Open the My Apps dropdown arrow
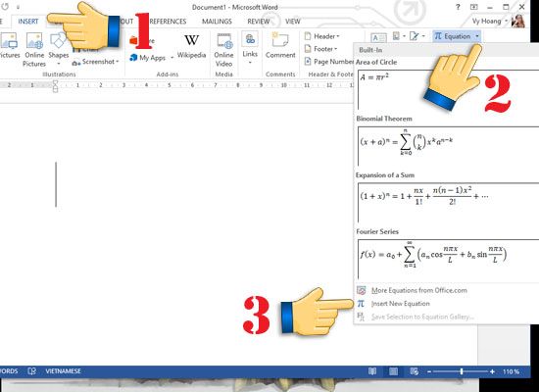 (x=171, y=58)
